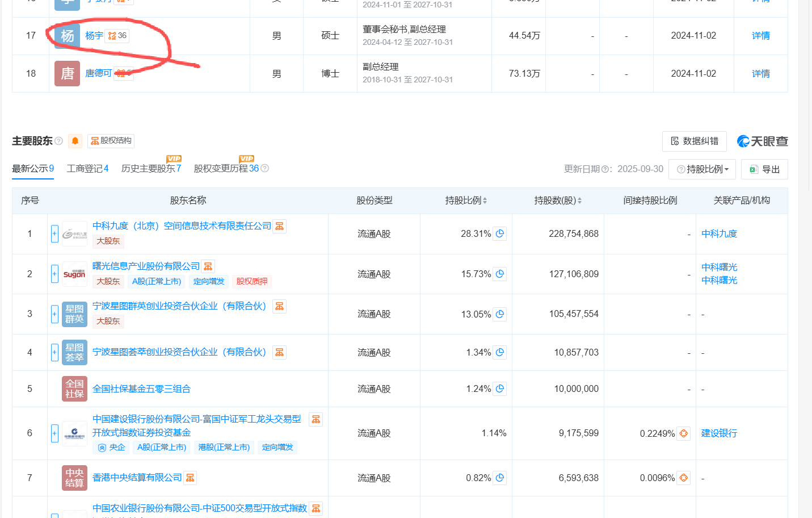Open 全国社保基金五零三组合 link
The image size is (812, 518).
(141, 389)
